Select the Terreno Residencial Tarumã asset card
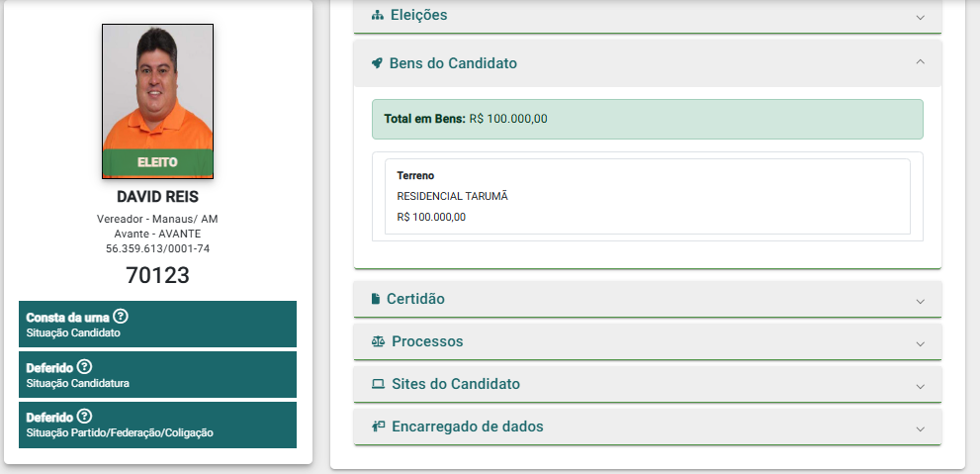The width and height of the screenshot is (980, 474). 648,196
